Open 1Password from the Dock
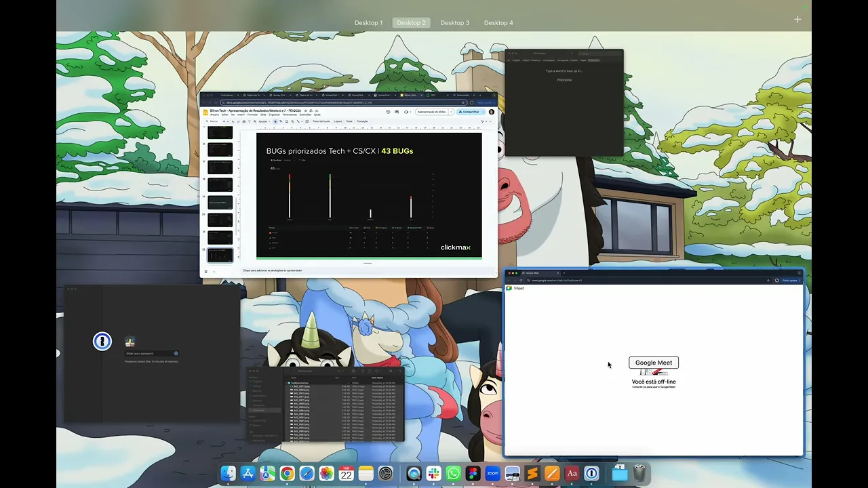Screen dimensions: 868x488 (x=591, y=473)
